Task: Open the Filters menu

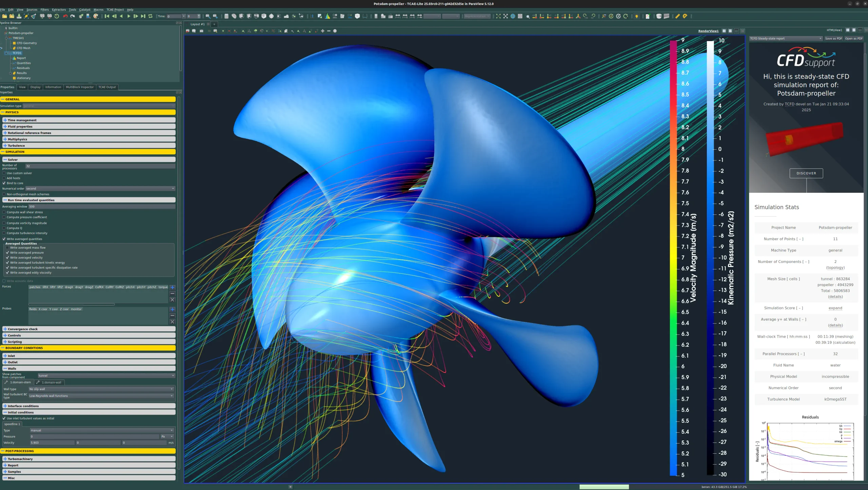Action: tap(44, 10)
